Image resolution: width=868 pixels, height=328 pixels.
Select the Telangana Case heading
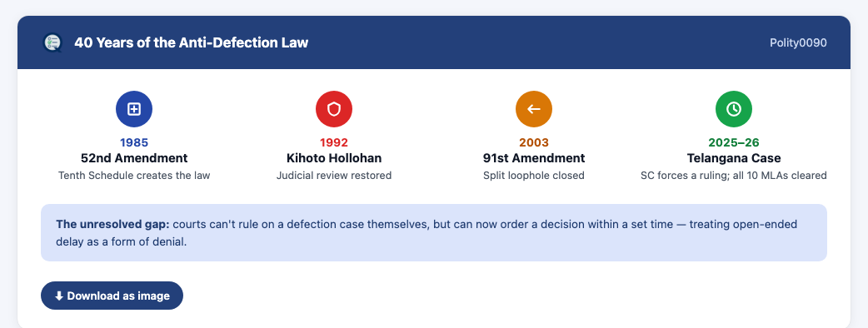(734, 158)
